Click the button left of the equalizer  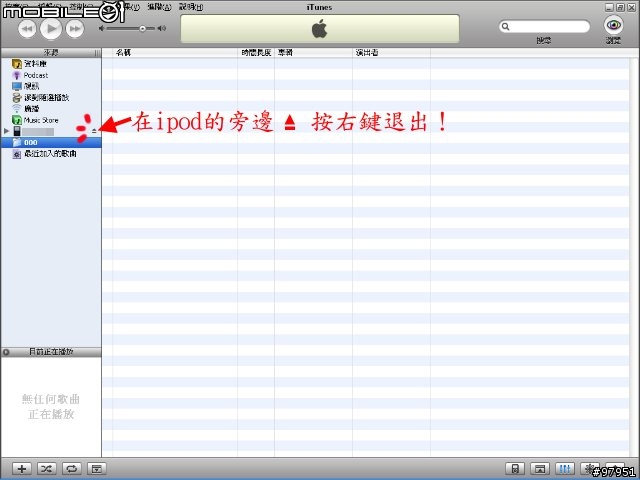pos(540,469)
